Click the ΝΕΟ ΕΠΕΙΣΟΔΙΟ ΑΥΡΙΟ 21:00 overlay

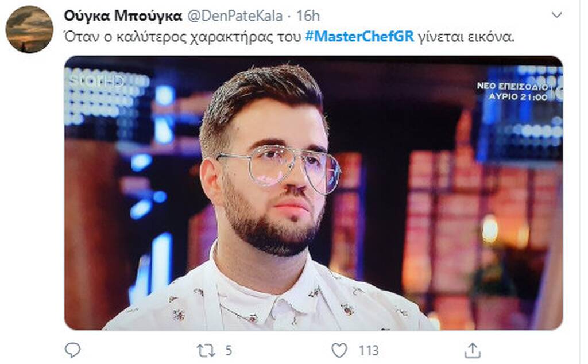point(513,91)
